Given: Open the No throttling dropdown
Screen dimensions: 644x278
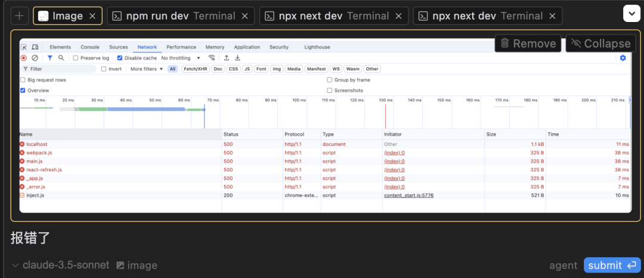Looking at the screenshot, I should click(181, 58).
